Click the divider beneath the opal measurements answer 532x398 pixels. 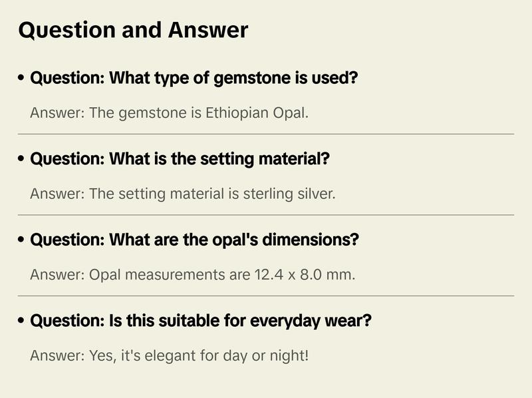(266, 296)
